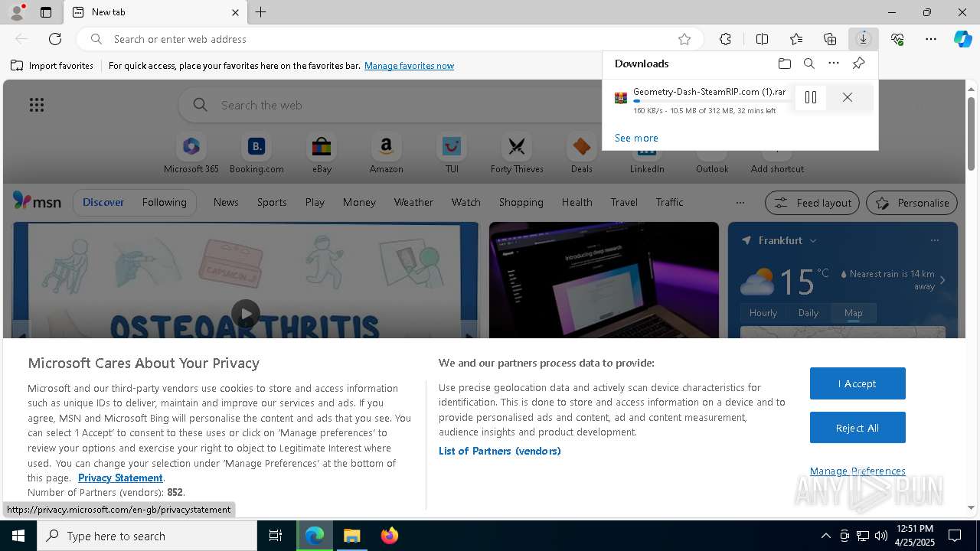Open the Weather menu item

[x=413, y=202]
